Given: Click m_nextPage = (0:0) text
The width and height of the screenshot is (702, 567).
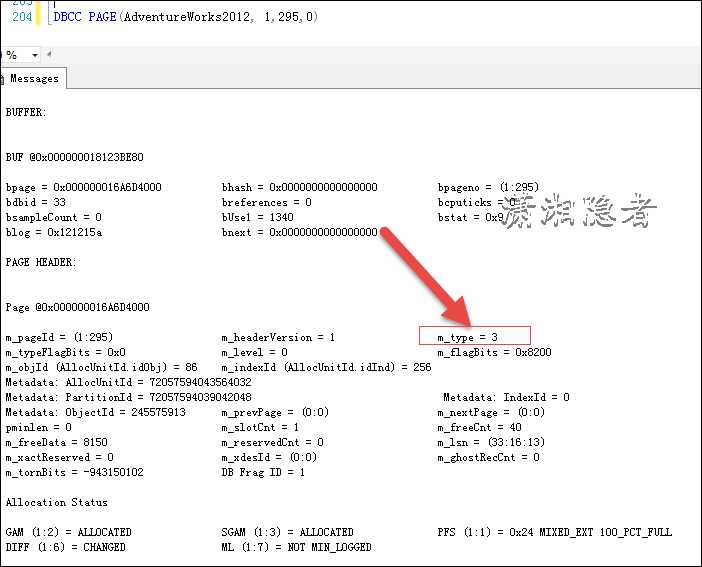Looking at the screenshot, I should 491,412.
